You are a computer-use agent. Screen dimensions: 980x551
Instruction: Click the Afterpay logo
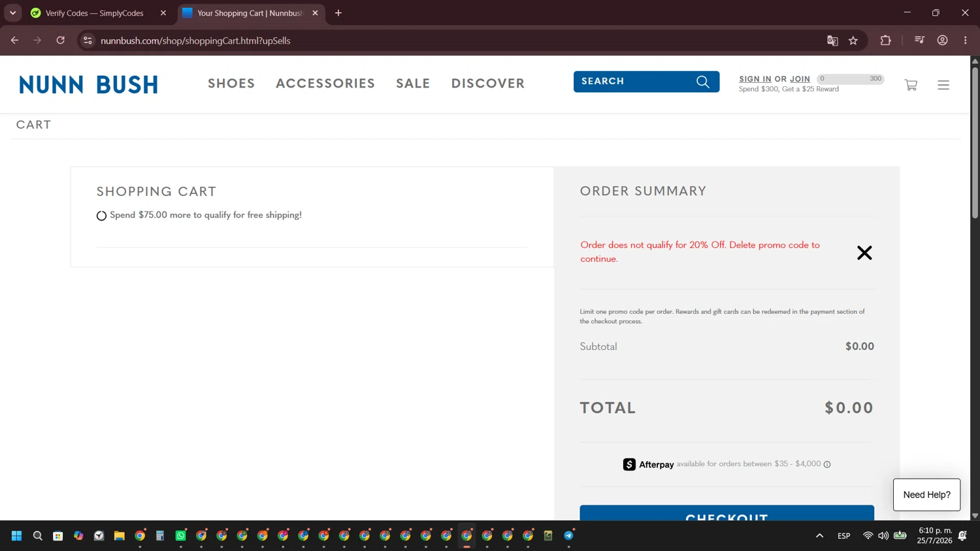[x=648, y=464]
